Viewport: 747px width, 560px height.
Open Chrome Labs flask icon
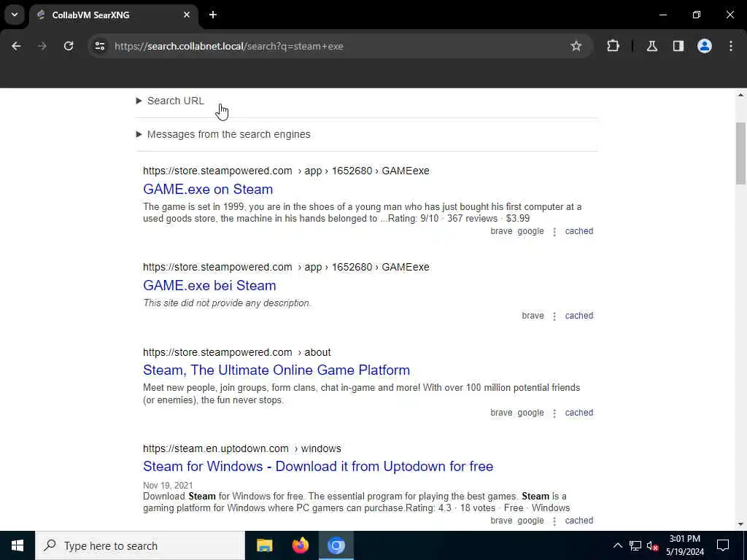[x=652, y=46]
